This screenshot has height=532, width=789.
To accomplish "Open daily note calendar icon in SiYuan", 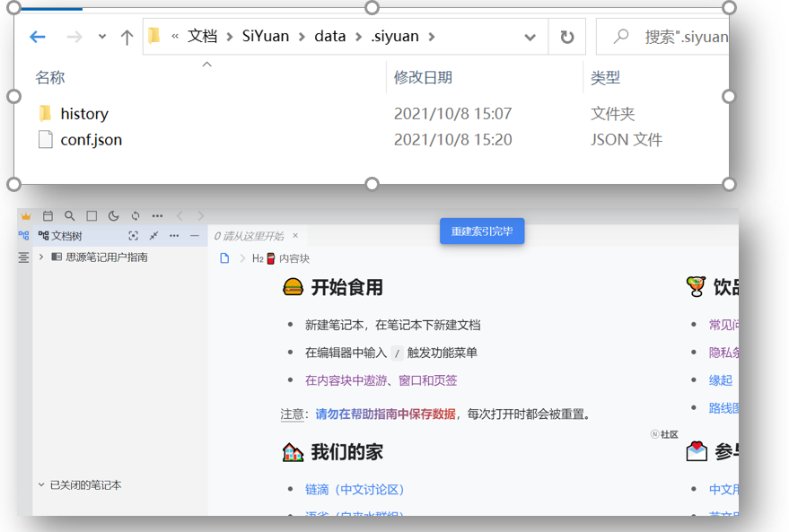I will click(x=48, y=216).
